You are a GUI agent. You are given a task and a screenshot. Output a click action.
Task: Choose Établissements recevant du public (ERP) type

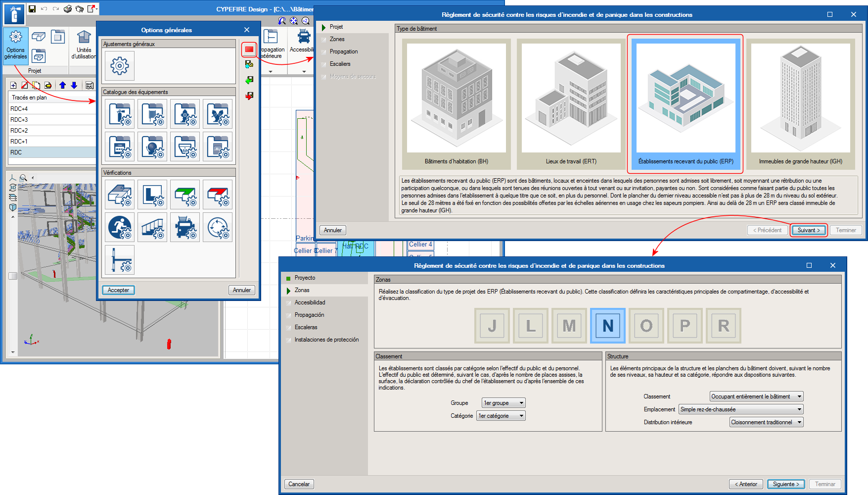685,104
